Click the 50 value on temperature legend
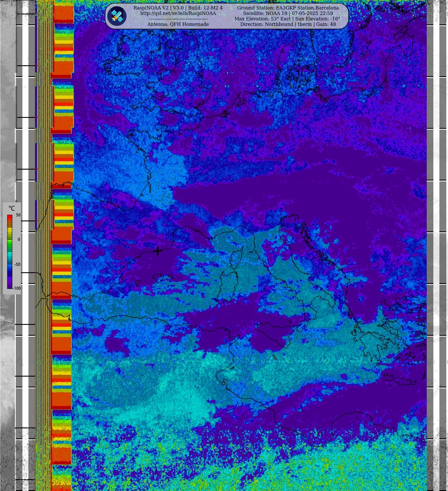This screenshot has width=448, height=491. [18, 215]
